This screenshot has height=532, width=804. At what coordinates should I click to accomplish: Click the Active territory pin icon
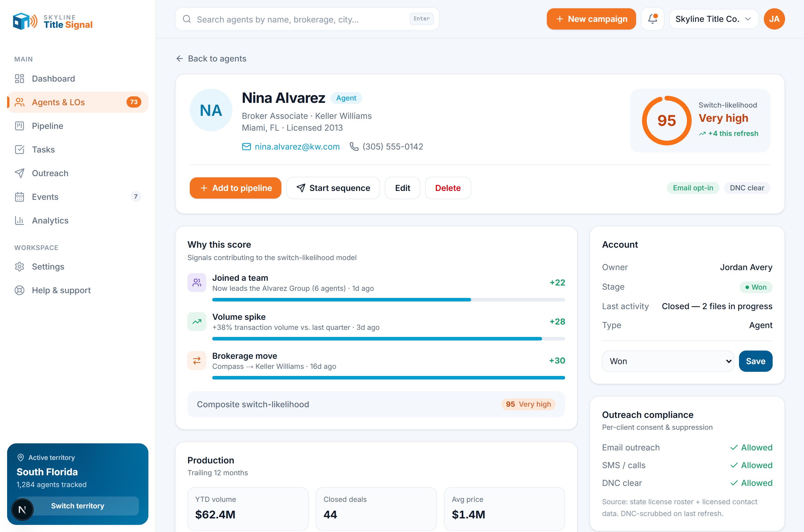click(20, 458)
